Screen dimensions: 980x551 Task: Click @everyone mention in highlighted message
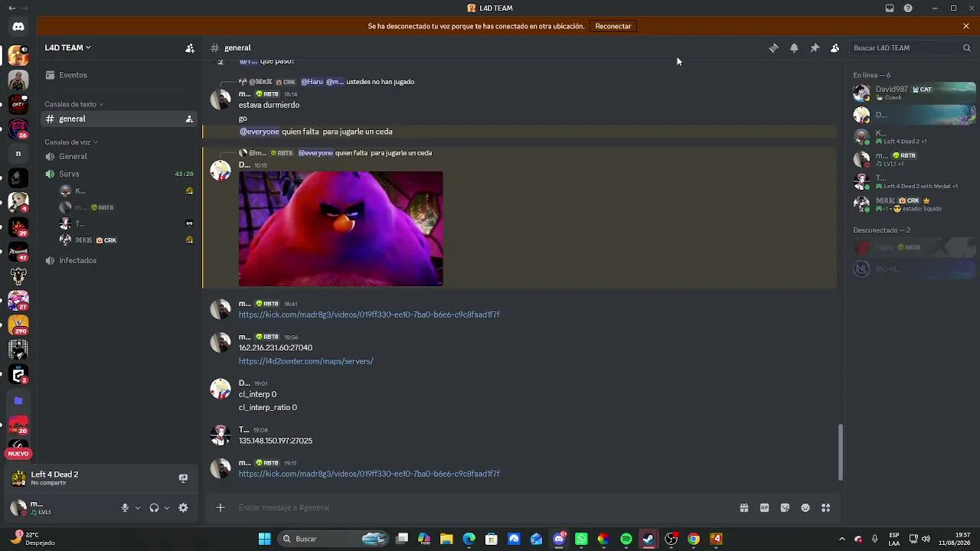pyautogui.click(x=260, y=132)
